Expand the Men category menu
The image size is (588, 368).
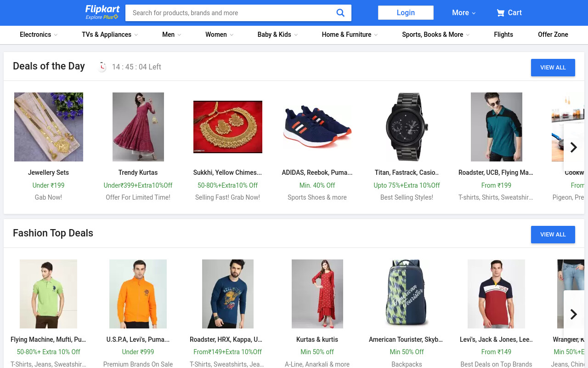coord(172,34)
